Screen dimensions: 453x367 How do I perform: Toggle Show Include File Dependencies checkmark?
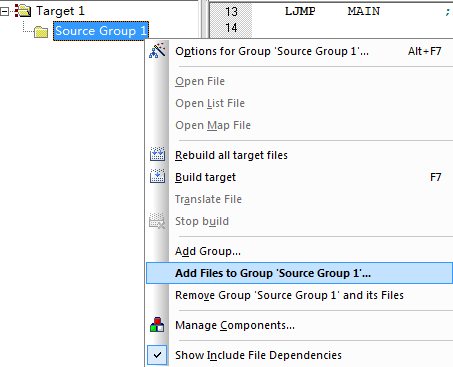(x=157, y=355)
